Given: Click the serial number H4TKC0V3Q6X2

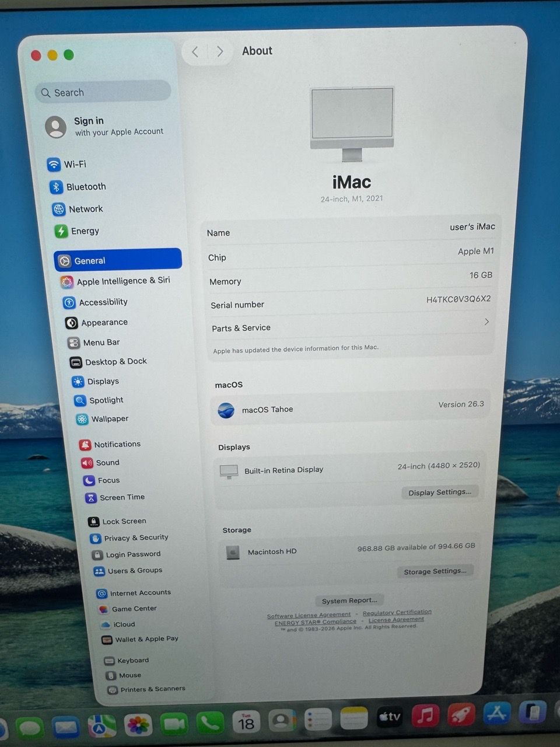Looking at the screenshot, I should (459, 299).
